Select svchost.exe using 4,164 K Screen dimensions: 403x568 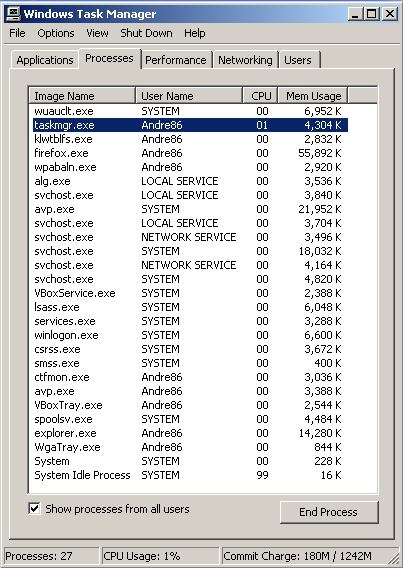point(190,265)
